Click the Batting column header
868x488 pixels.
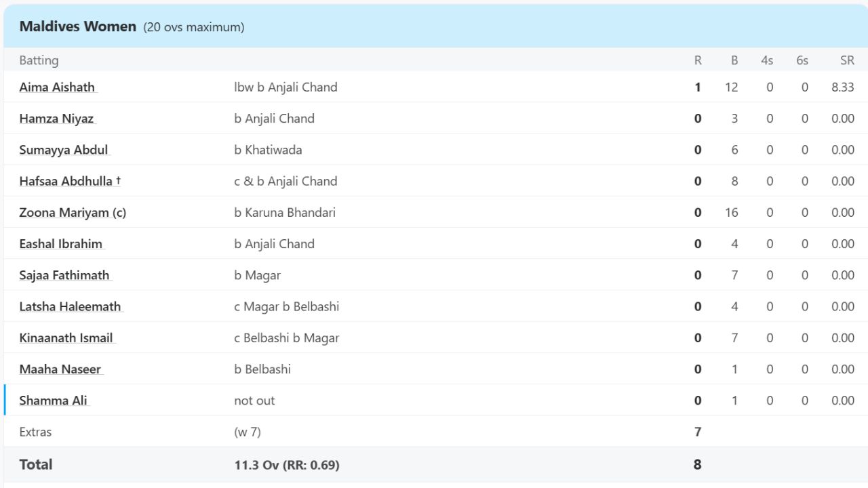point(39,60)
